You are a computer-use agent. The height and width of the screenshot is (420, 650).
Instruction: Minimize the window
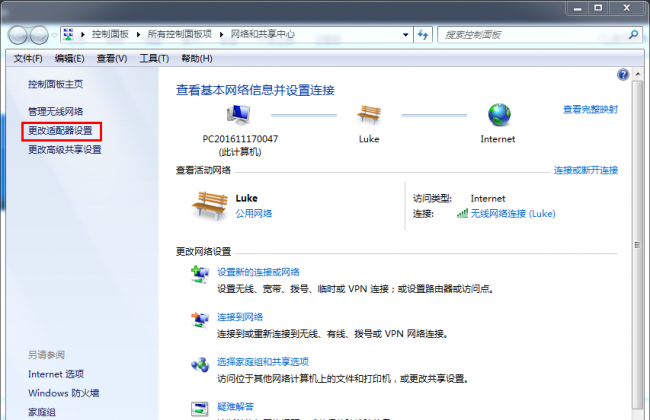(x=577, y=8)
